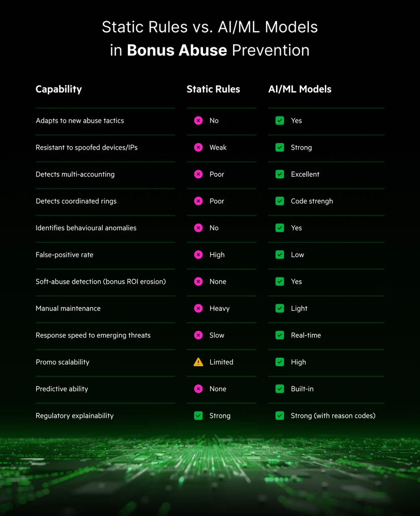The image size is (420, 516).
Task: Click the 'Static Rules' column header
Action: click(213, 89)
